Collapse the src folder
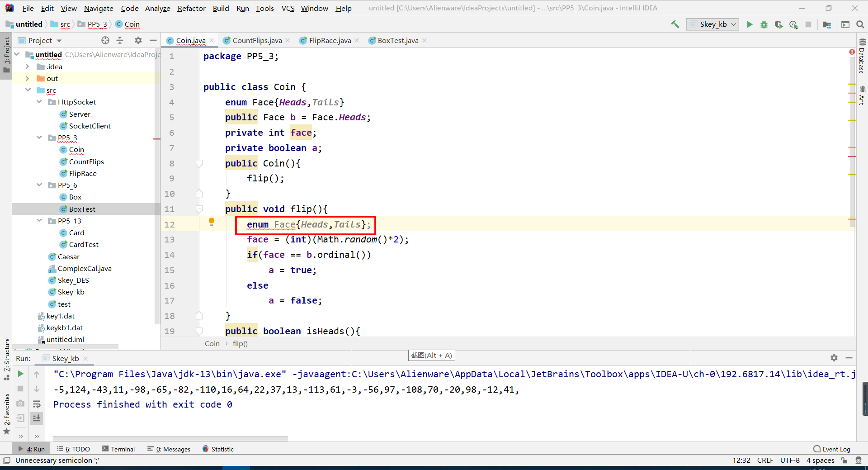The image size is (868, 470). [x=28, y=90]
